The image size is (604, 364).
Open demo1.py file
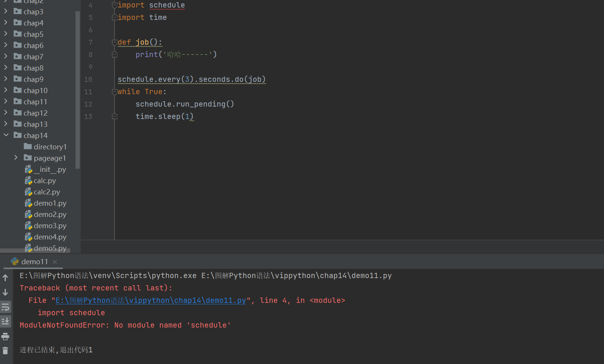coord(45,203)
